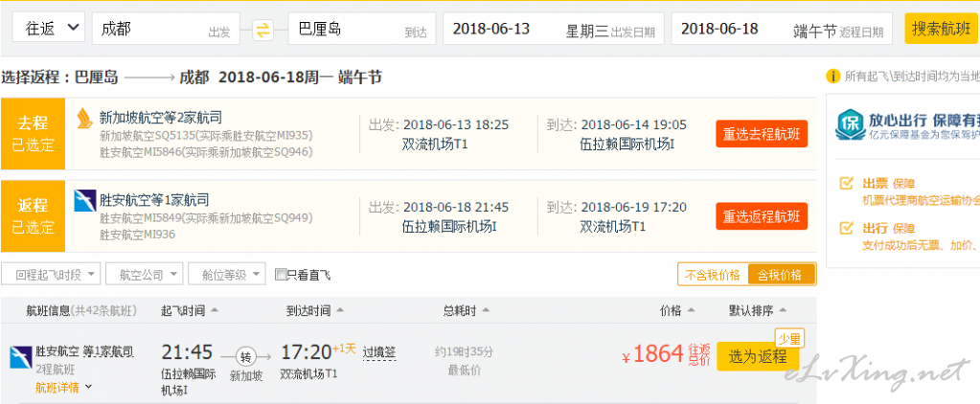This screenshot has height=404, width=980.
Task: Click the 出行保障 checkmark icon
Action: [846, 227]
